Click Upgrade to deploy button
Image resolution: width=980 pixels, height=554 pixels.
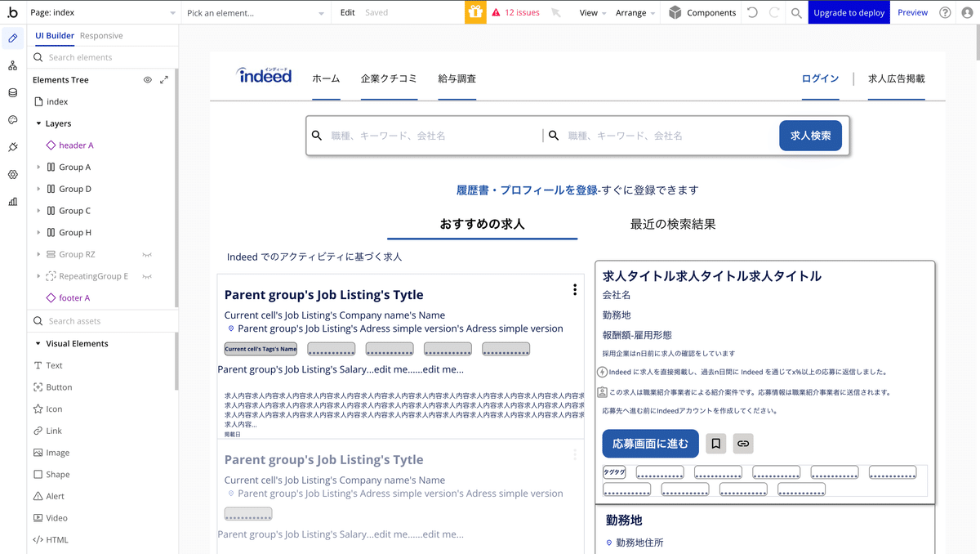click(849, 12)
